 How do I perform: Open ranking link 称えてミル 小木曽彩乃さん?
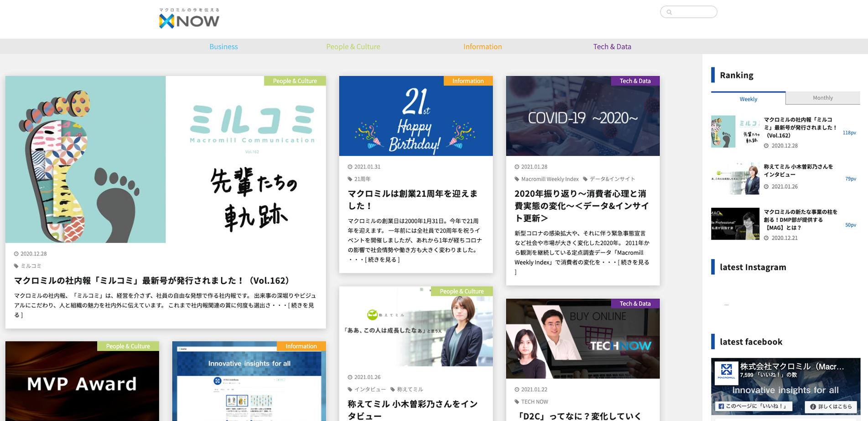(x=798, y=170)
